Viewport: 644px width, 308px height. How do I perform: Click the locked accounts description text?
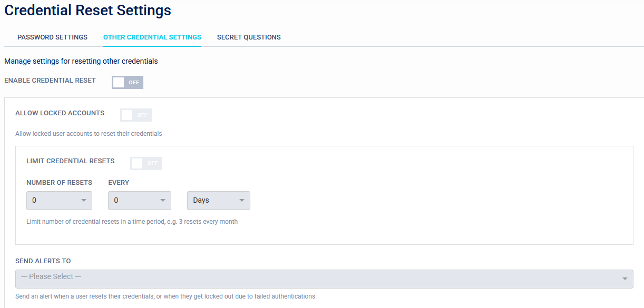[x=88, y=134]
